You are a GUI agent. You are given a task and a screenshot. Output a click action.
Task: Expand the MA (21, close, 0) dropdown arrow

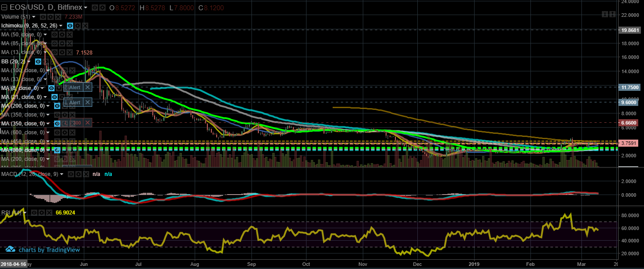[45, 97]
